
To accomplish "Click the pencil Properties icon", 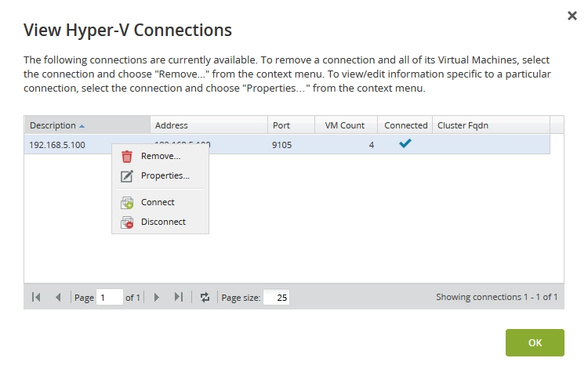I will point(127,176).
